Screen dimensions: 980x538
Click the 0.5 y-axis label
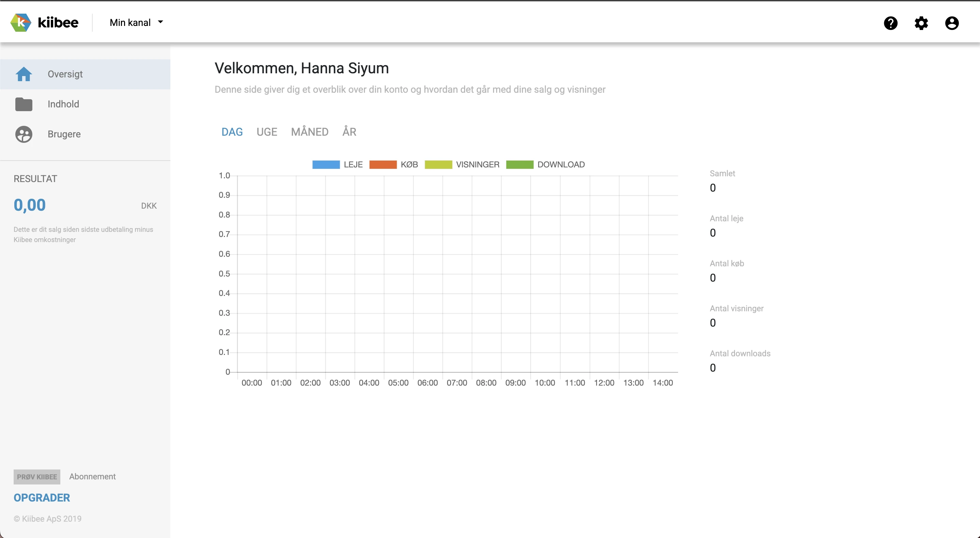pos(224,274)
